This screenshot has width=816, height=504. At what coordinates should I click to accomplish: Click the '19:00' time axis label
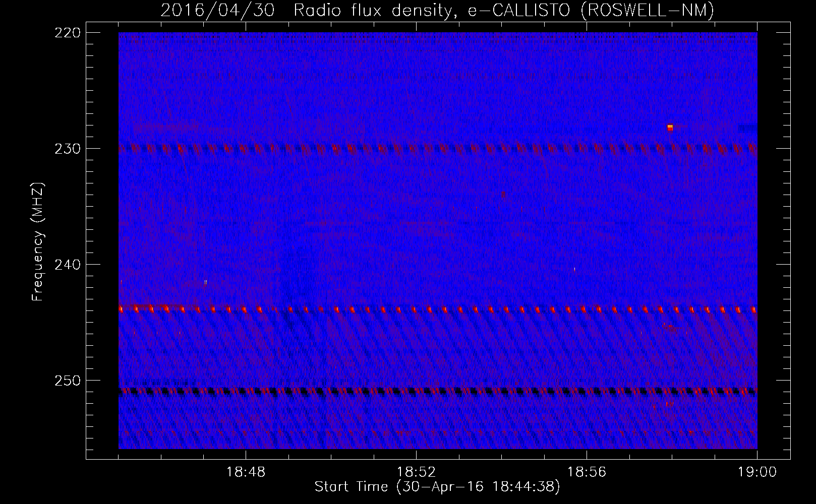(x=757, y=472)
